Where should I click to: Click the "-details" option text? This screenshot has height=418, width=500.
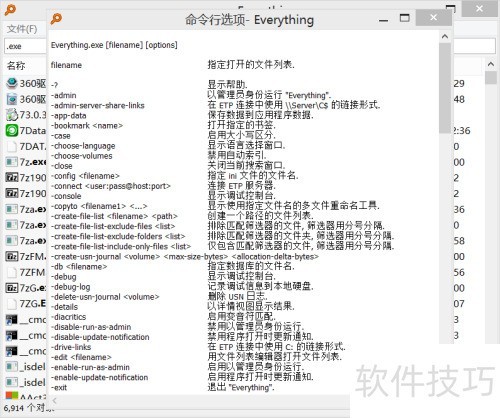click(x=64, y=307)
